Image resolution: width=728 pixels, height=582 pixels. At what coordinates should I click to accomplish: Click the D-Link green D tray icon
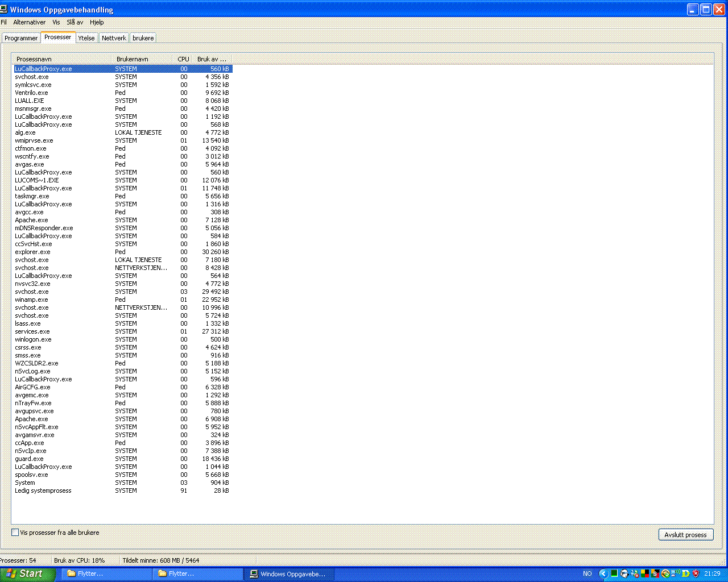point(686,573)
